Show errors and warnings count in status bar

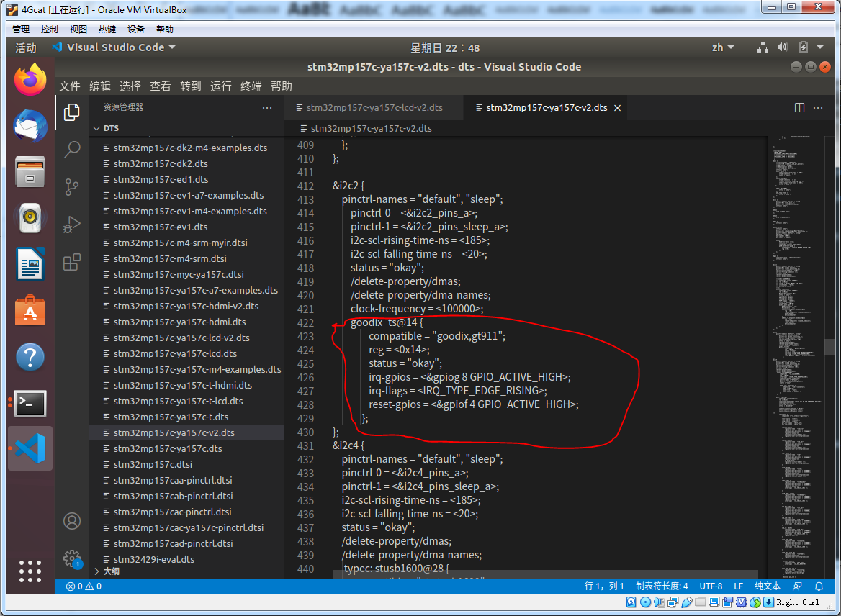[x=84, y=586]
